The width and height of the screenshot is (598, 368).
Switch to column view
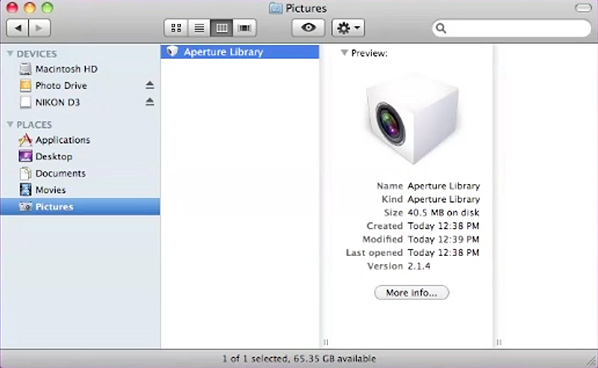click(222, 28)
